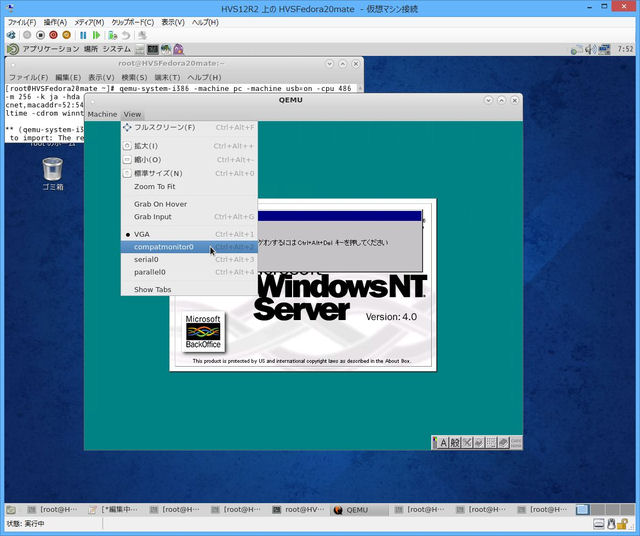Screen dimensions: 640x536
Task: Toggle Grab Input option
Action: point(189,217)
